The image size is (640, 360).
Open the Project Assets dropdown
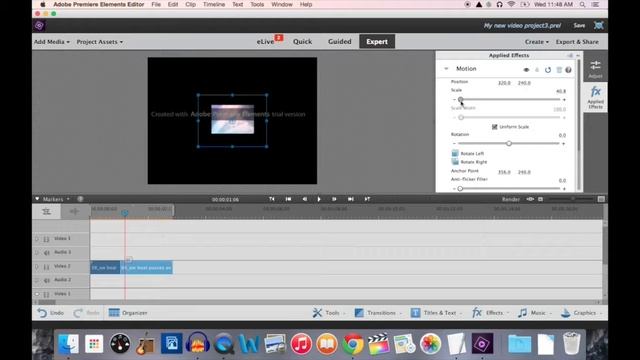(100, 42)
